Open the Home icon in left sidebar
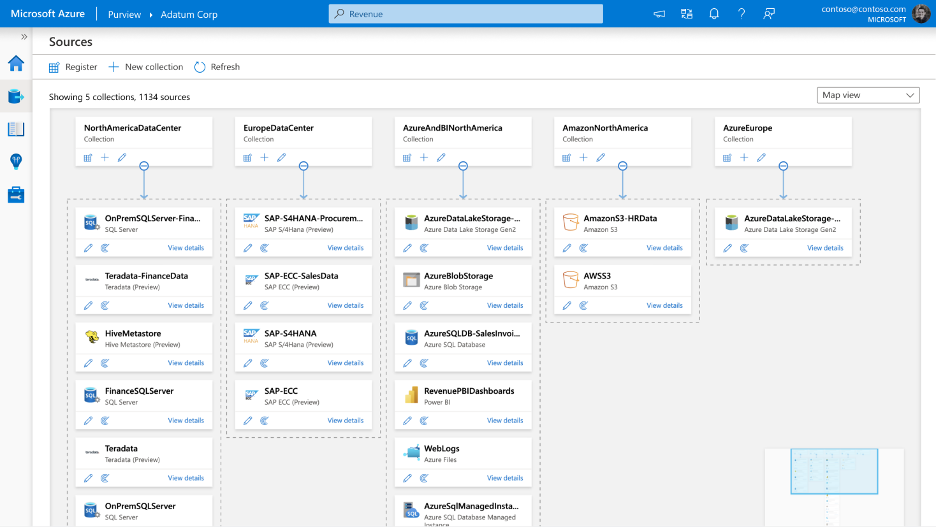Screen dimensions: 936x528 16,63
